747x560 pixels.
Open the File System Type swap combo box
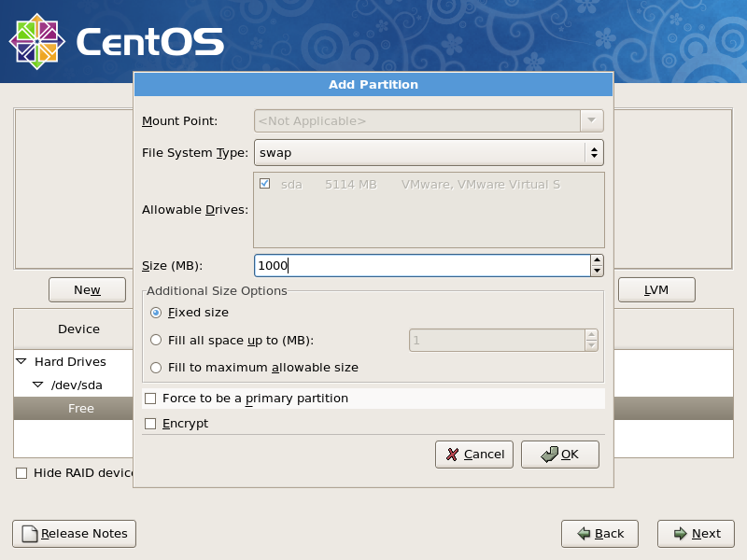coord(429,153)
